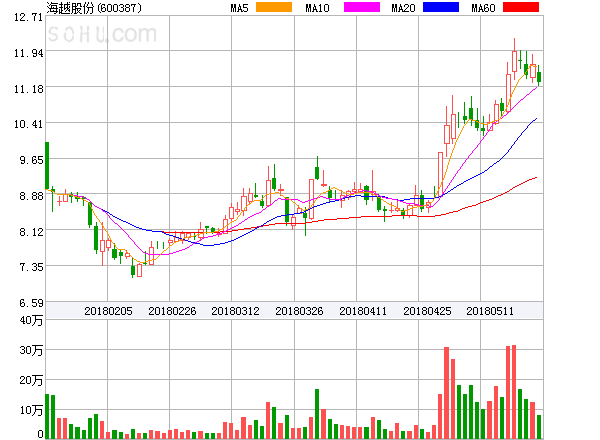Click the 20180326 date label
The width and height of the screenshot is (600, 440).
(x=299, y=311)
